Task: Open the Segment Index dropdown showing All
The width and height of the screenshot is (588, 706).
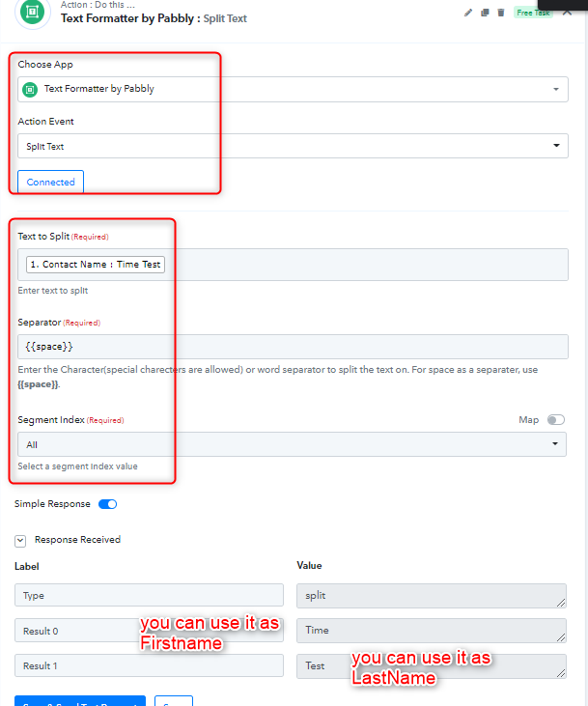Action: point(292,444)
